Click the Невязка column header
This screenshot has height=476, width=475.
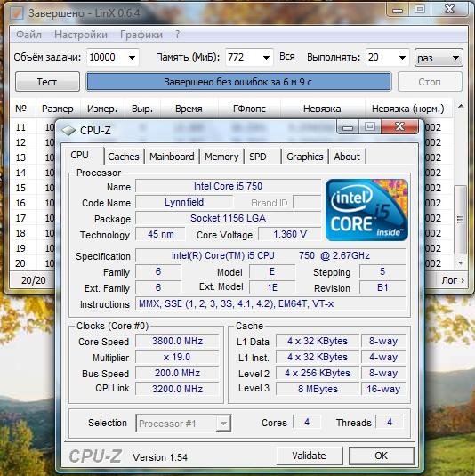[322, 109]
